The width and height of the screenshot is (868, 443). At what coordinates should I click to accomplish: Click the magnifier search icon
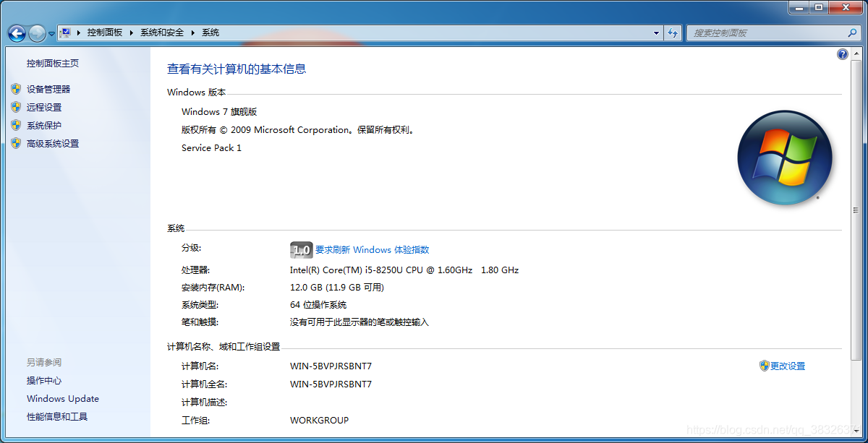pos(852,33)
